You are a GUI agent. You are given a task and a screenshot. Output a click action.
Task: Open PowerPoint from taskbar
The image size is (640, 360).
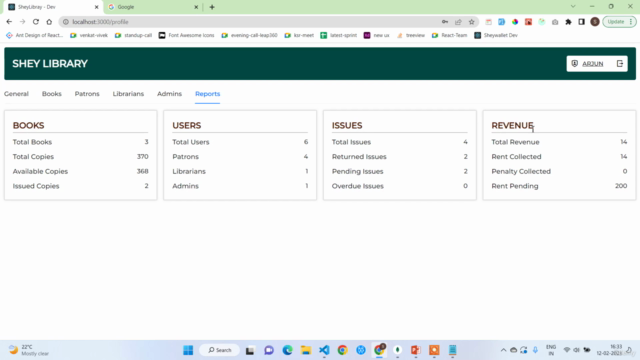pyautogui.click(x=416, y=350)
